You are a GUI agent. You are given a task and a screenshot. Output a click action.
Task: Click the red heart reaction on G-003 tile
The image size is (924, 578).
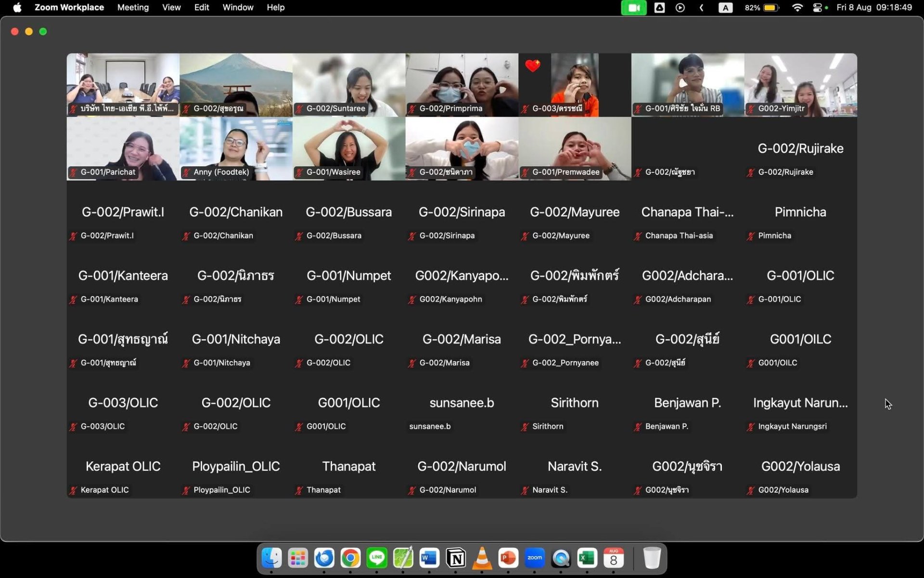[533, 66]
